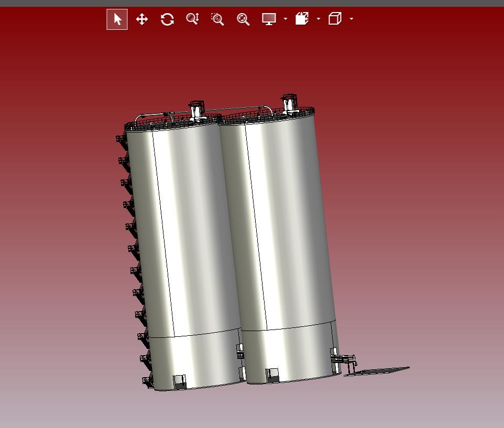Image resolution: width=504 pixels, height=428 pixels.
Task: Click the 3D cube view orientation icon
Action: point(335,19)
